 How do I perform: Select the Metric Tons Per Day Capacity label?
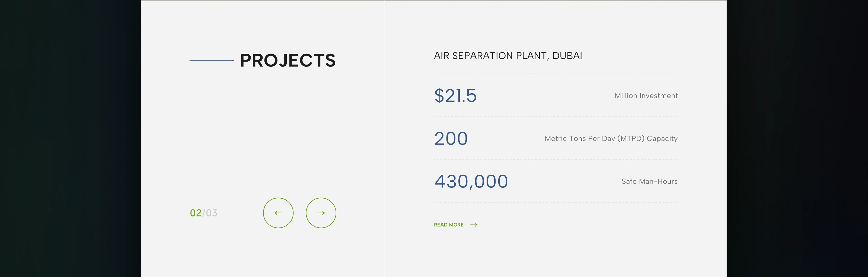pos(611,138)
